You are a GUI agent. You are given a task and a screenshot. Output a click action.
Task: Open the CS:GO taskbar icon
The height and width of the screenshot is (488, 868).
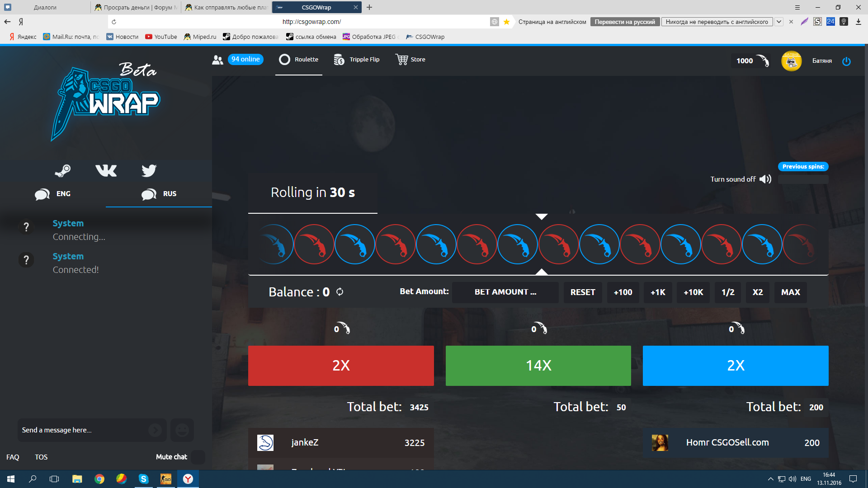pyautogui.click(x=166, y=479)
